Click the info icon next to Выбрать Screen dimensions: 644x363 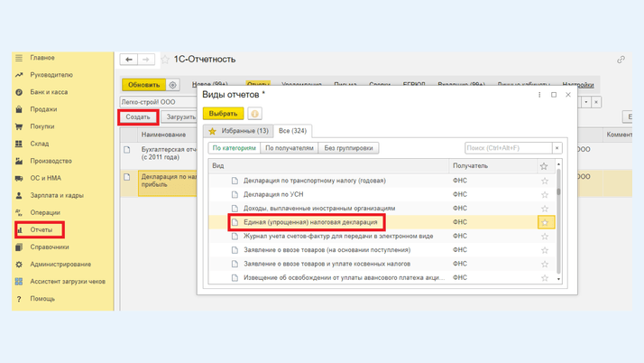[x=254, y=114]
